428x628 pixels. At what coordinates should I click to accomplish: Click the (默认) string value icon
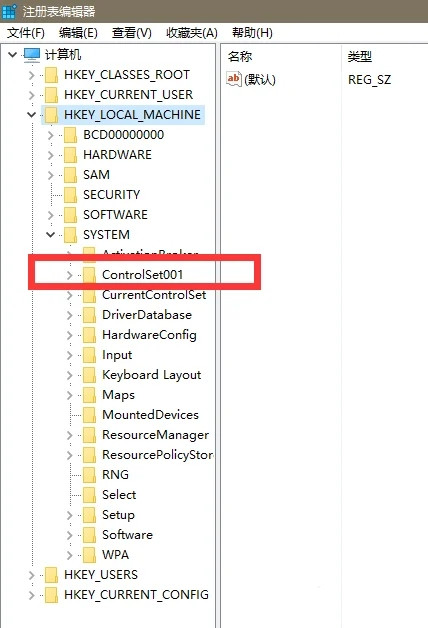(233, 79)
